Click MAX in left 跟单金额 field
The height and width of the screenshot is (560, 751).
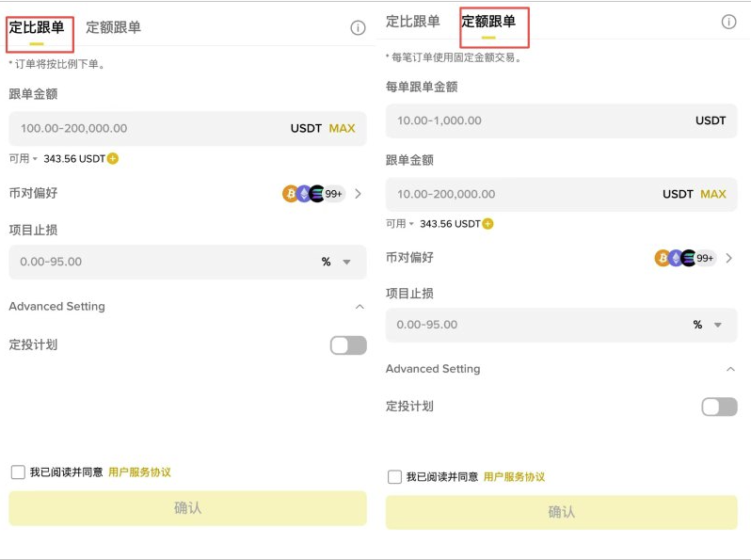pos(342,128)
